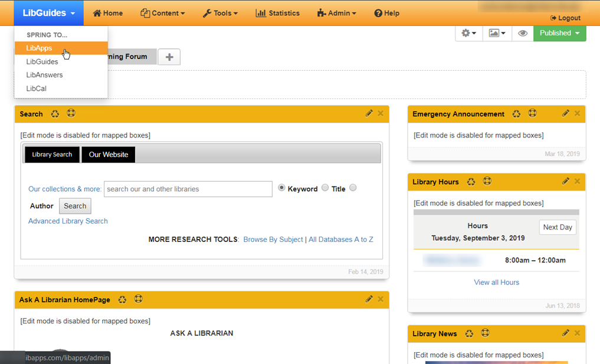This screenshot has height=364, width=600.
Task: Select the Title radio button
Action: pos(325,188)
